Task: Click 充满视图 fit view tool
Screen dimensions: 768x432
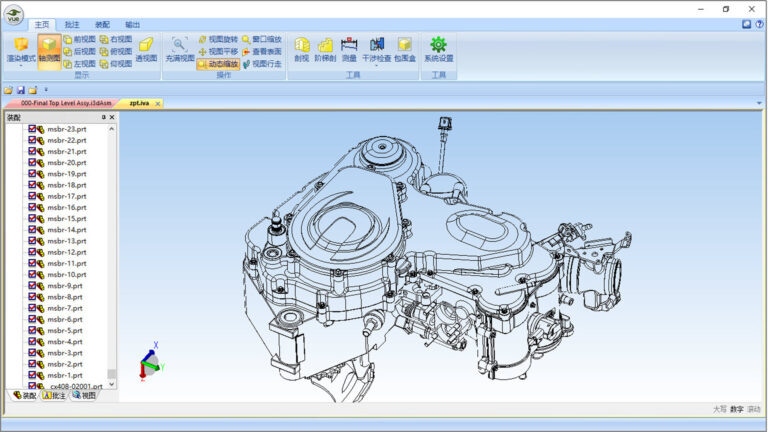Action: [180, 50]
